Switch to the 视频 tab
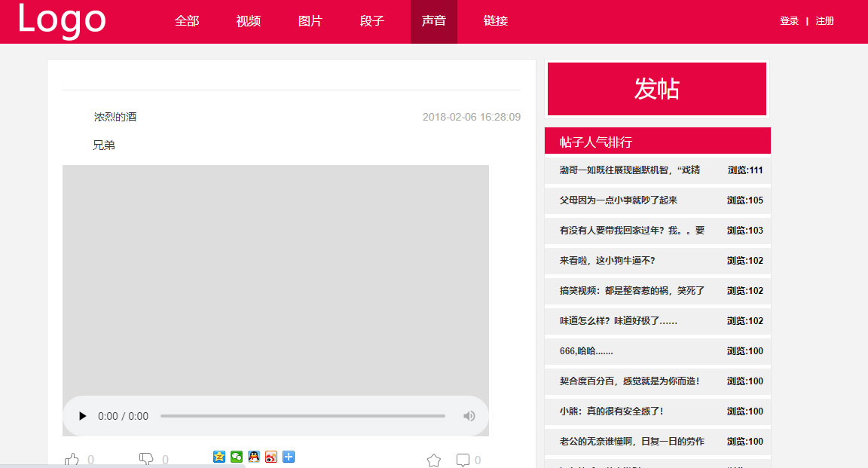The height and width of the screenshot is (468, 868). pos(249,21)
